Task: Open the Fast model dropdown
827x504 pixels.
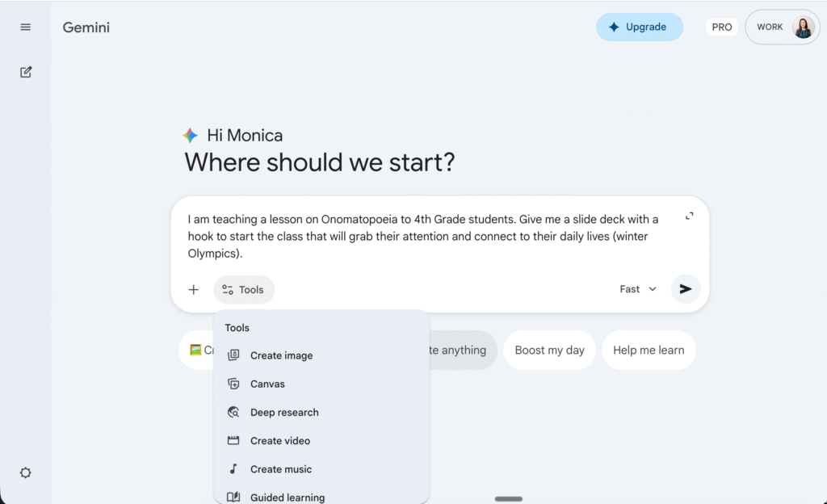Action: pyautogui.click(x=638, y=289)
